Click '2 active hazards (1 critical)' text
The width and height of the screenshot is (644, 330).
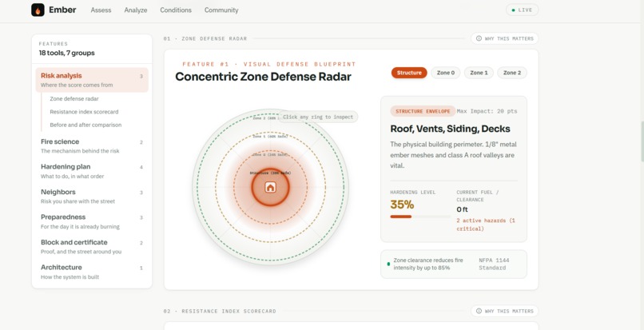click(486, 225)
